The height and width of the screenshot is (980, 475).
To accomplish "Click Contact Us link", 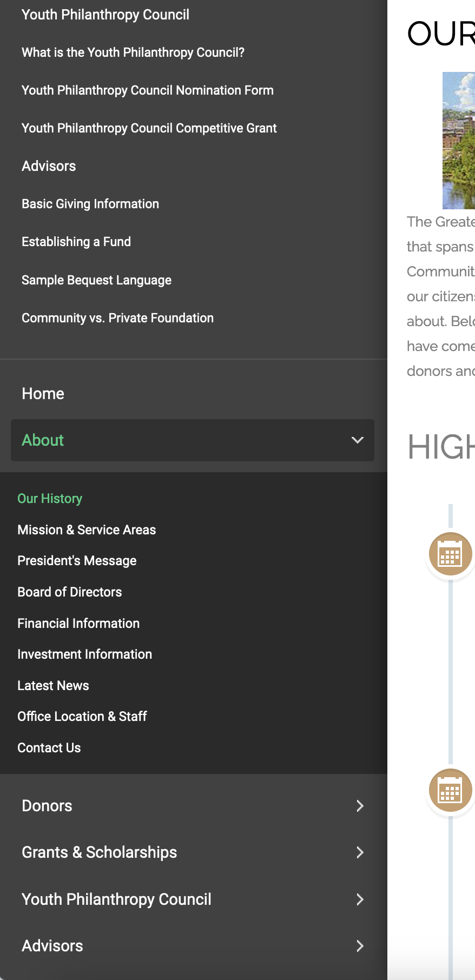I will coord(49,748).
